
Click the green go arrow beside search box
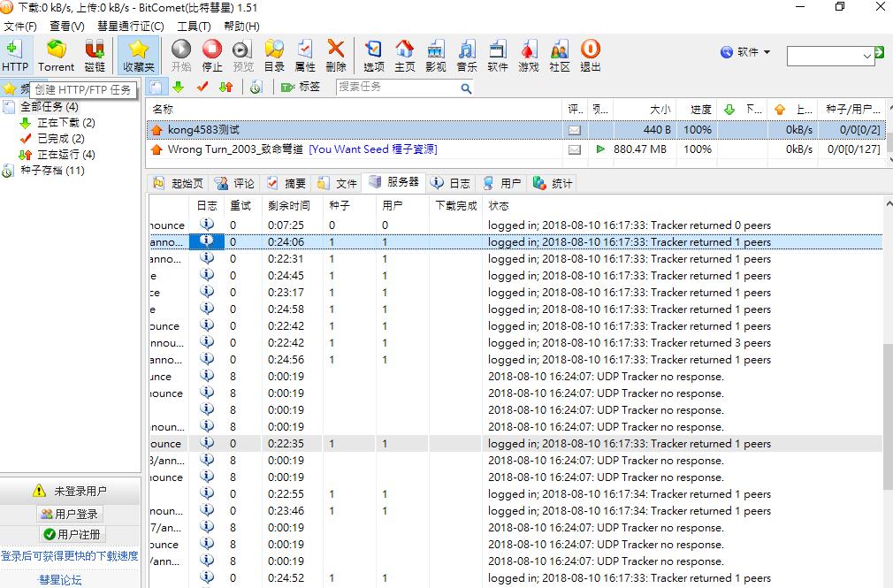[880, 52]
